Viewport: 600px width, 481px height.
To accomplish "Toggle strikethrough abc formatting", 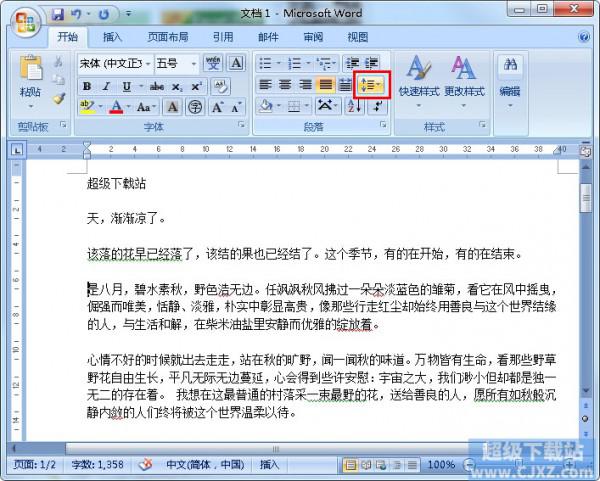I will pyautogui.click(x=157, y=86).
